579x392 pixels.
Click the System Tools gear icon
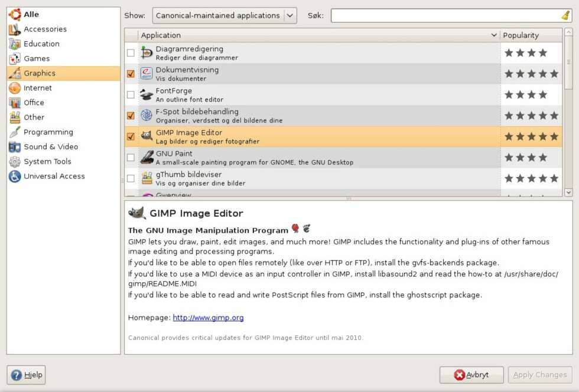(15, 162)
